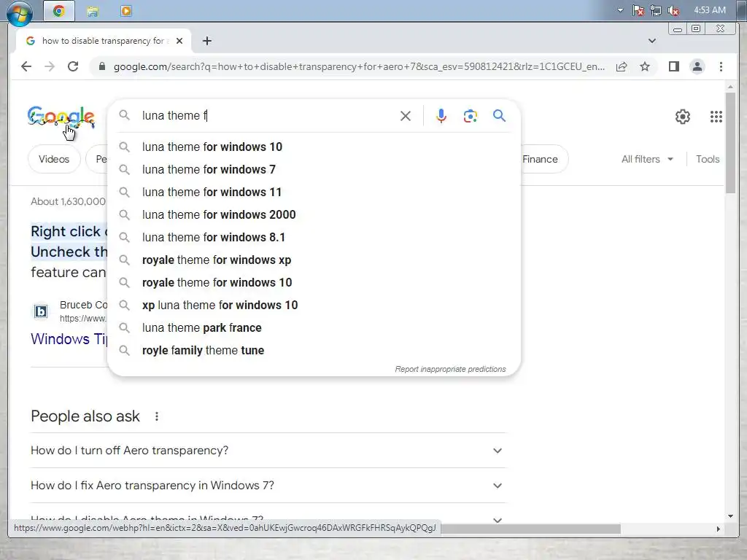Start voice search with microphone

tap(441, 116)
